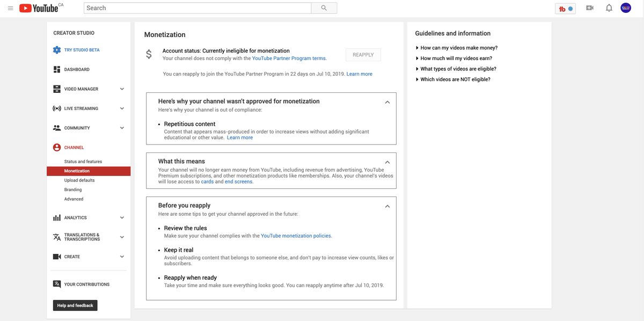Open Branding settings
Screen dimensions: 644x321
pyautogui.click(x=73, y=189)
